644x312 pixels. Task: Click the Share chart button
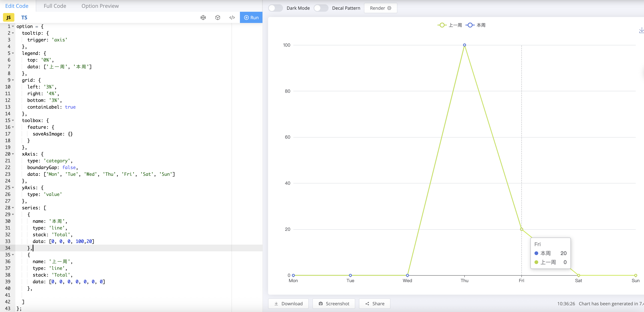coord(375,303)
